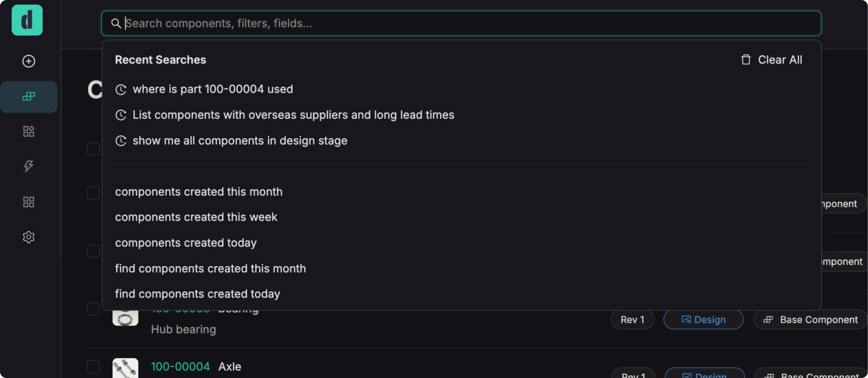Click the trash icon next to Clear All
Image resolution: width=868 pixels, height=378 pixels.
[746, 59]
